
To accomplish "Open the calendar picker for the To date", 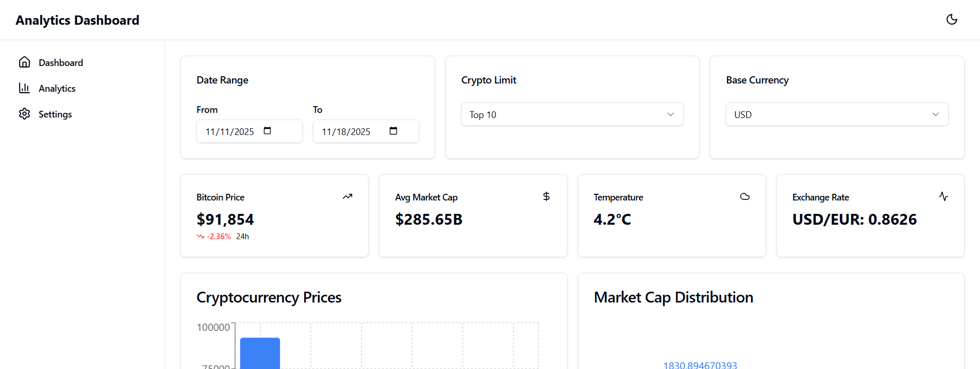I will [394, 131].
